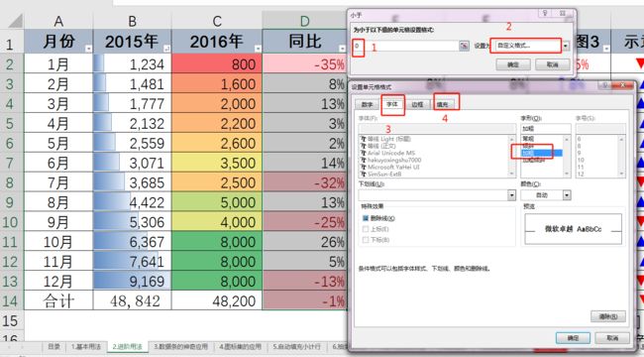Image resolution: width=644 pixels, height=357 pixels.
Task: Click the cell showing 9,169 in 2015年
Action: (132, 281)
